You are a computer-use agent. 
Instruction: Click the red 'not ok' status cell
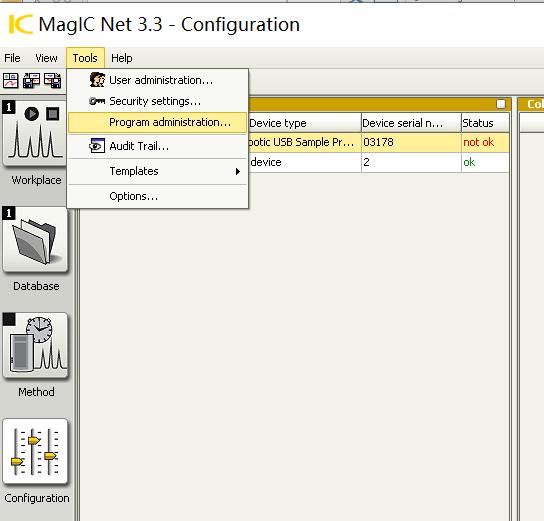pyautogui.click(x=485, y=142)
